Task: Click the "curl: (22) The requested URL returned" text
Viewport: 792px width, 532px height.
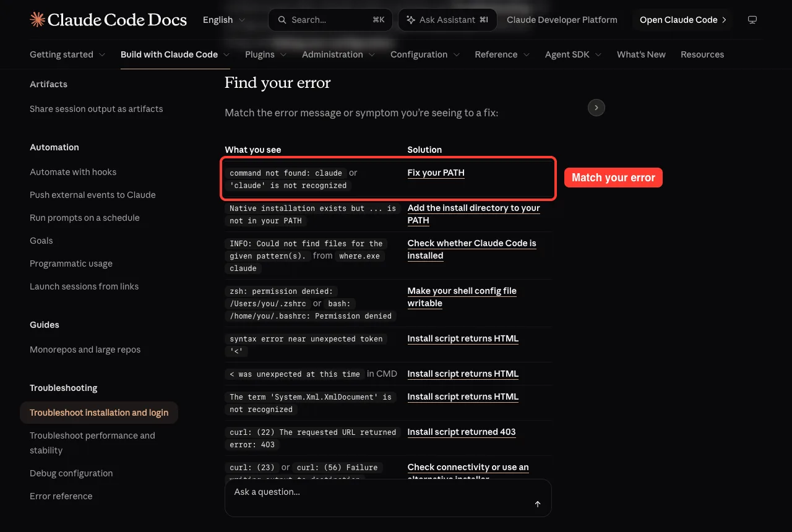Action: click(313, 432)
